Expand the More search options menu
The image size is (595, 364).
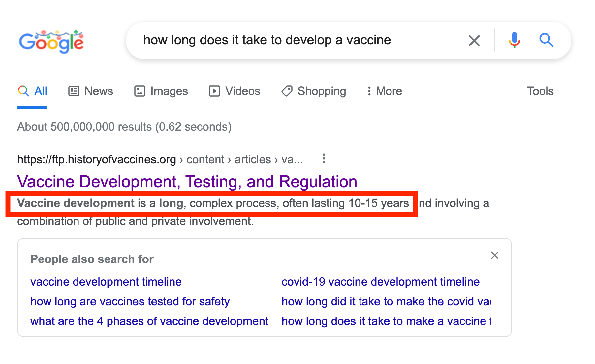(x=384, y=91)
